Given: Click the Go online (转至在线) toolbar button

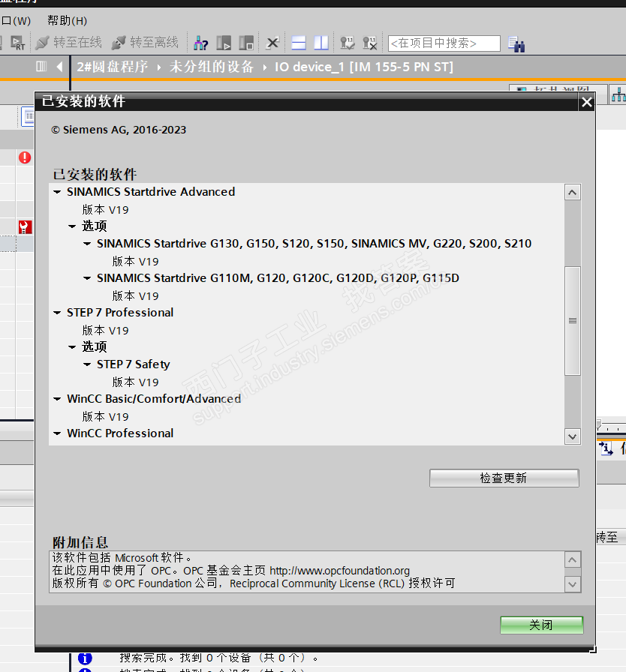Looking at the screenshot, I should tap(69, 43).
